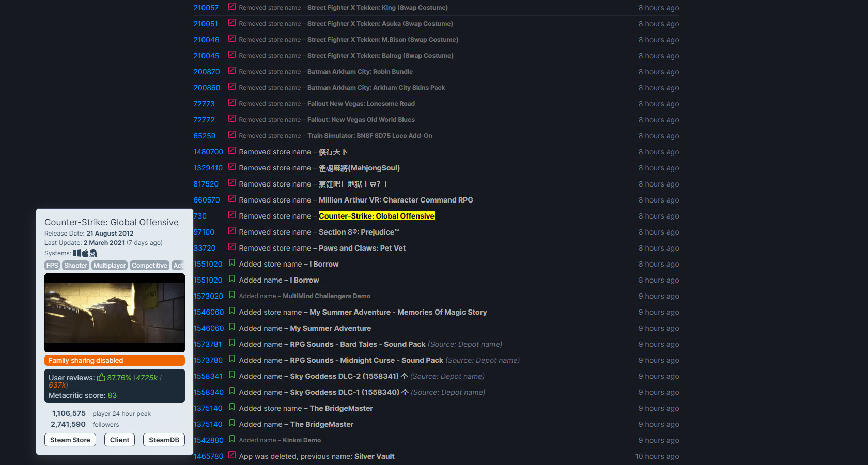Open app ID 72773 link
The image size is (868, 465).
204,104
